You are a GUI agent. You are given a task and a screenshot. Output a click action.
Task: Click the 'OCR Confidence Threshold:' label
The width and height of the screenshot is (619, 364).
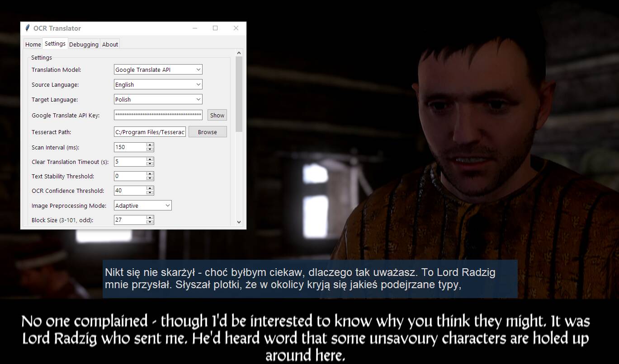tap(68, 191)
